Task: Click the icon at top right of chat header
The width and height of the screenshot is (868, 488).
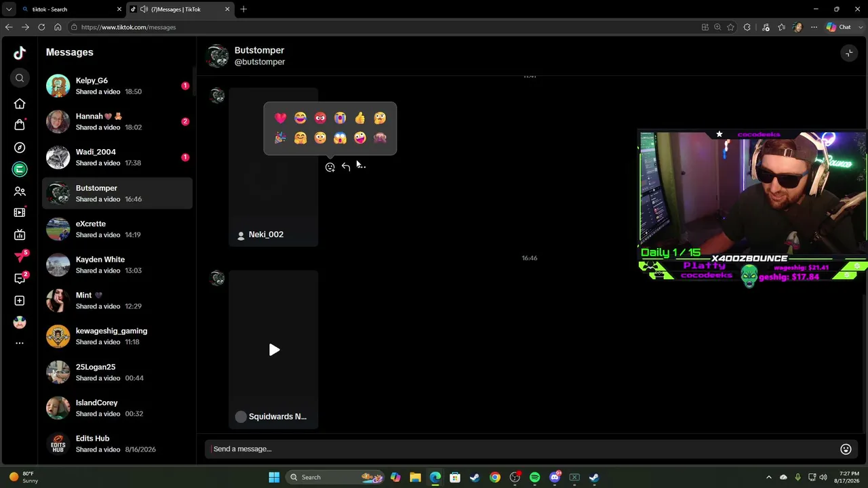Action: coord(849,53)
